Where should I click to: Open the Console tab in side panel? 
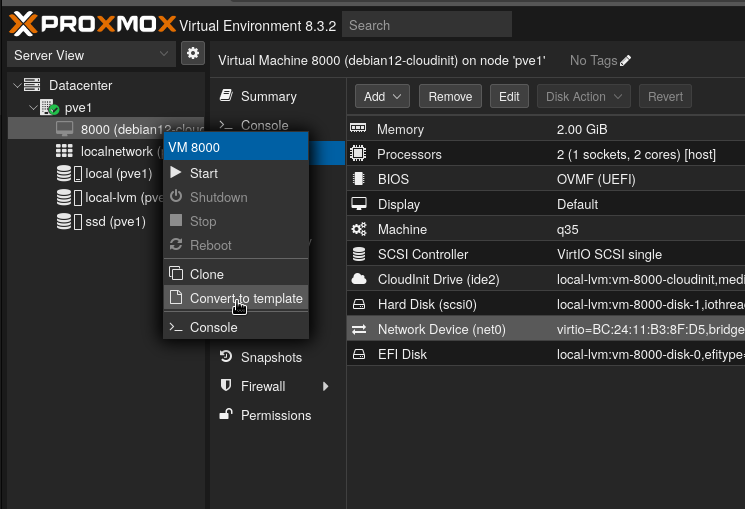(278, 125)
